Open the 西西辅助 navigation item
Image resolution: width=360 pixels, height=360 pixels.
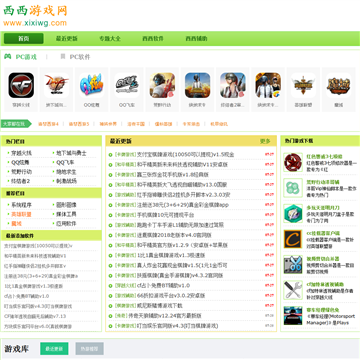pos(196,39)
